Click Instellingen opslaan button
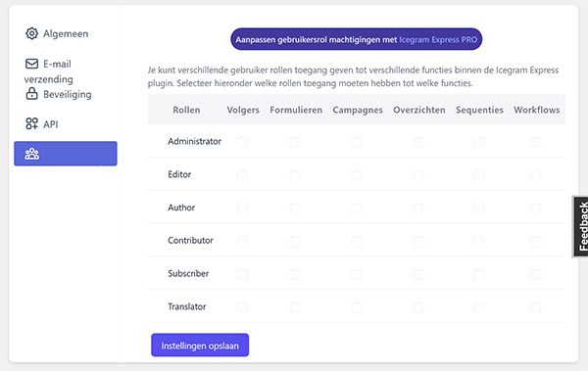This screenshot has height=371, width=588. (x=200, y=346)
